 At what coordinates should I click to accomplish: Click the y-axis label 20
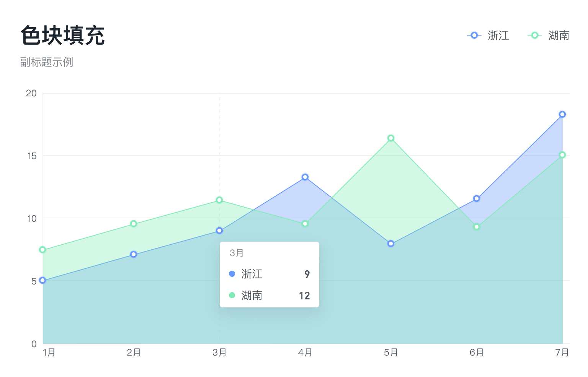tap(31, 93)
